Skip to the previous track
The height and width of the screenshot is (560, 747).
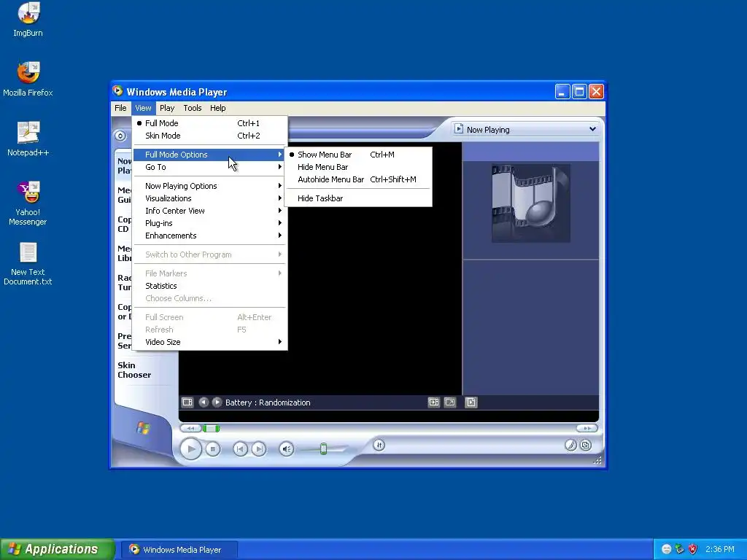point(241,448)
